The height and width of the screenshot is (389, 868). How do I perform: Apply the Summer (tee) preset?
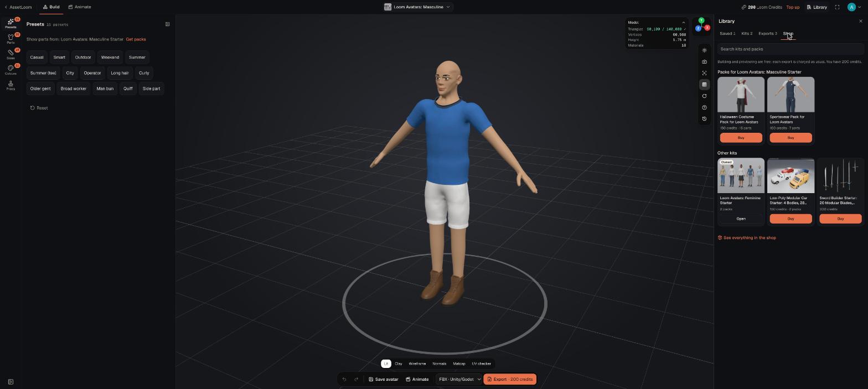pos(43,73)
